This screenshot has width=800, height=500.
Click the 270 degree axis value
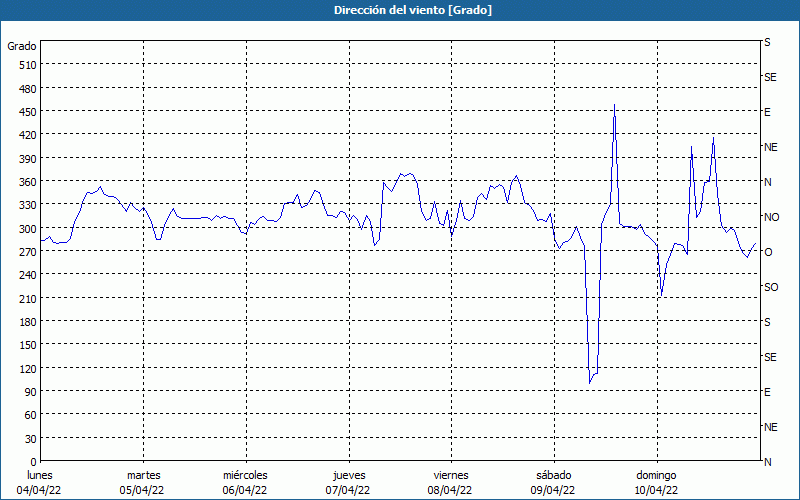pos(28,252)
